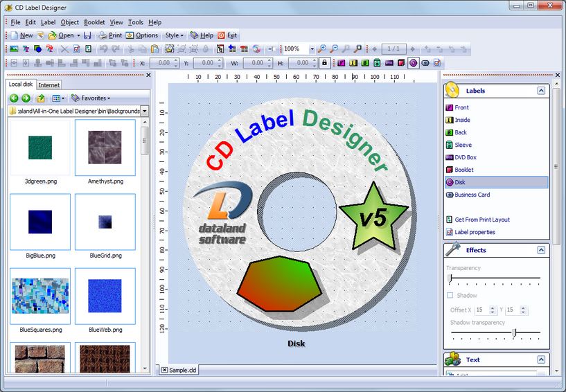Click the Exit toolbar button
This screenshot has height=392, width=566.
tap(227, 35)
